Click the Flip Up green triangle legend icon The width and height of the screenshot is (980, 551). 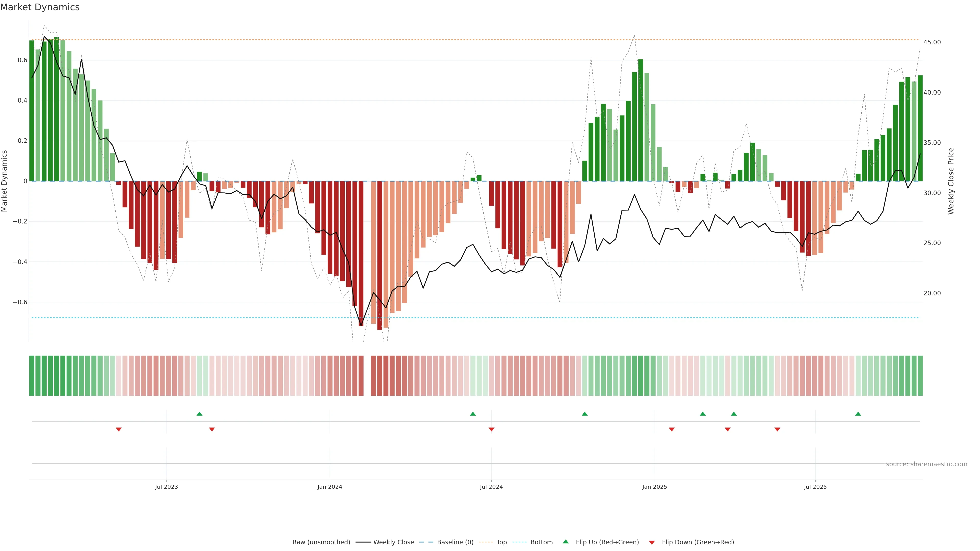pyautogui.click(x=566, y=542)
